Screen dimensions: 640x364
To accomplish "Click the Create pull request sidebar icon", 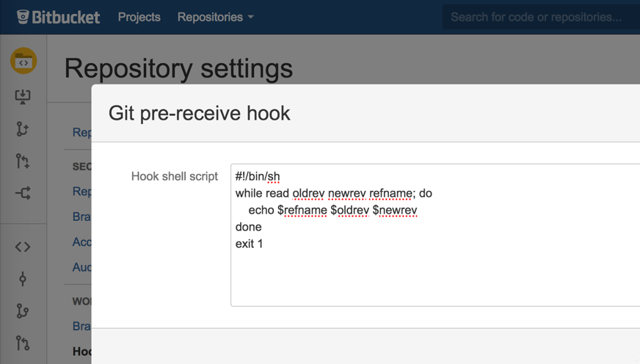I will pyautogui.click(x=23, y=161).
